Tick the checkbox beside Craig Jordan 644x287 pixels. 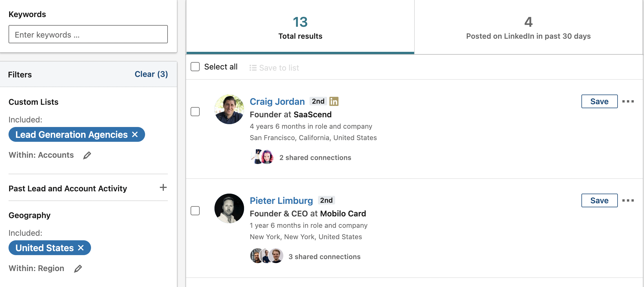tap(195, 112)
